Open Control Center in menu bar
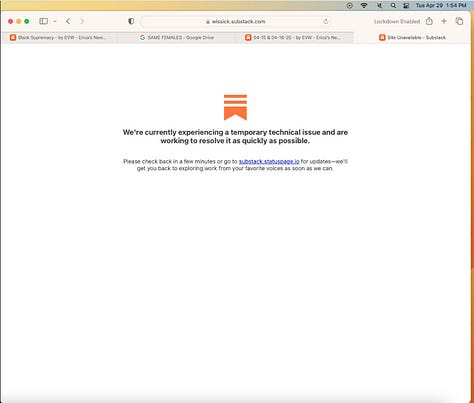This screenshot has width=474, height=403. (406, 5)
